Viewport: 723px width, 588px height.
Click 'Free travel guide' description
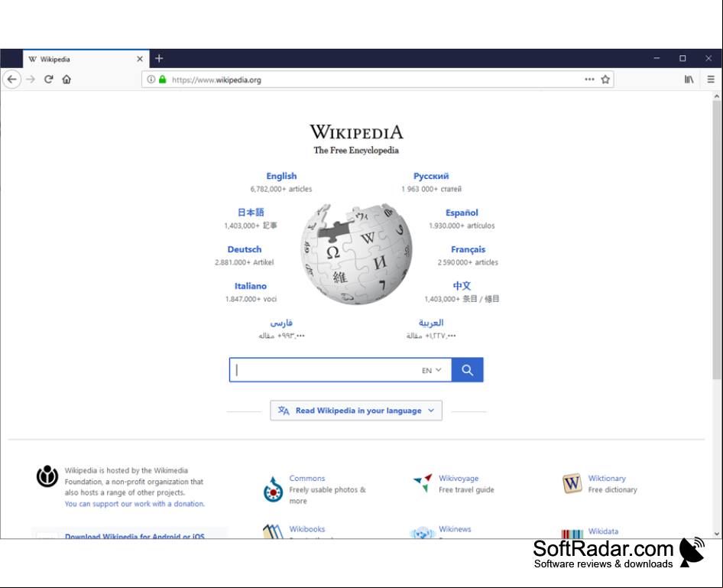coord(466,490)
